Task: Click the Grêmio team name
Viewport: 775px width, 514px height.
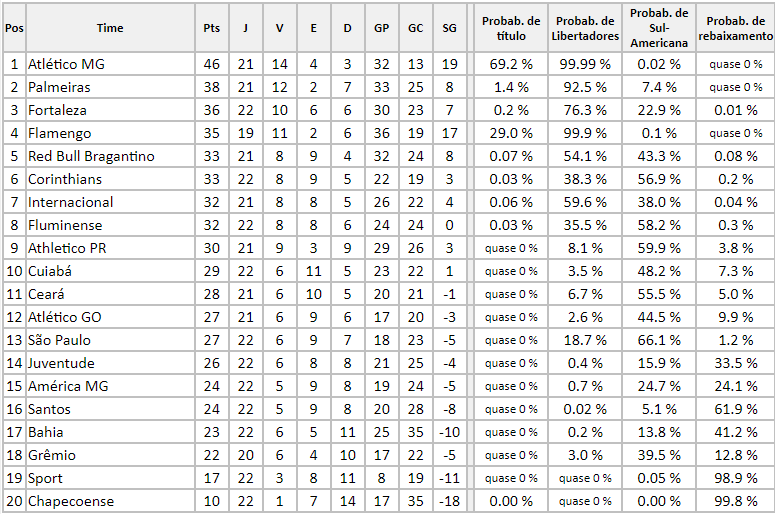Action: [51, 455]
